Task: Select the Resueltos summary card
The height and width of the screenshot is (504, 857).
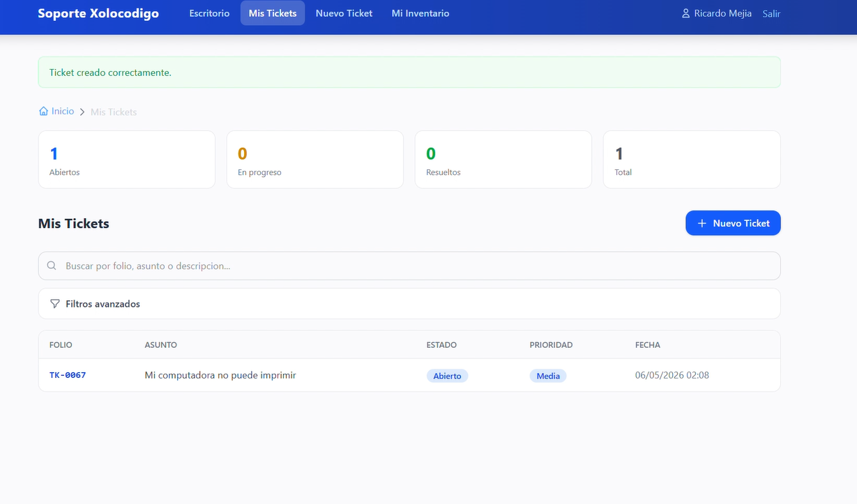Action: 503,160
